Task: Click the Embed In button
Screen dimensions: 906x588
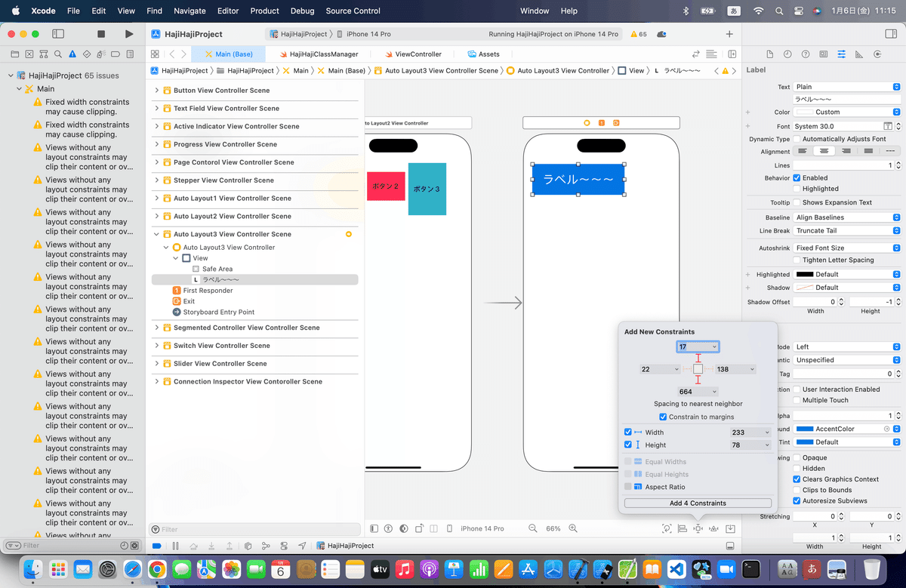Action: (x=730, y=528)
